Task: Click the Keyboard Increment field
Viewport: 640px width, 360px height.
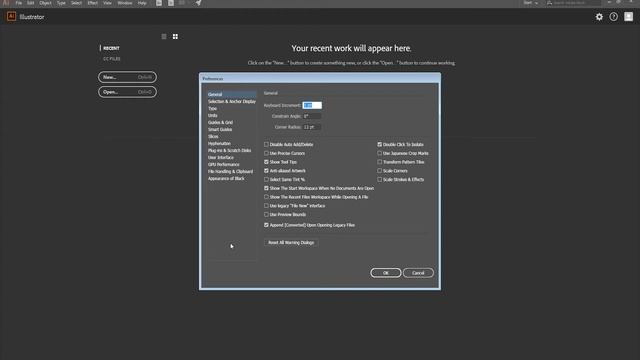Action: (x=312, y=105)
